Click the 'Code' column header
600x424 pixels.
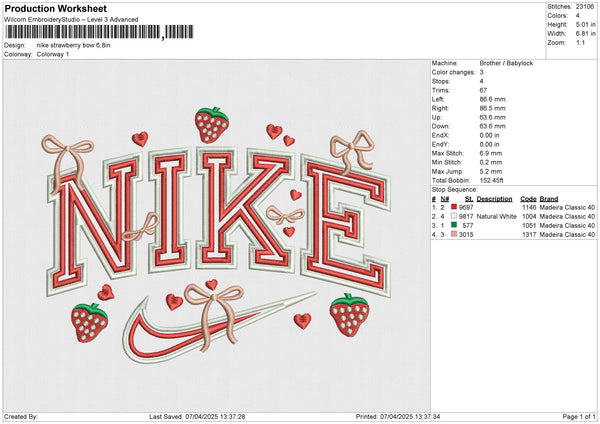528,199
